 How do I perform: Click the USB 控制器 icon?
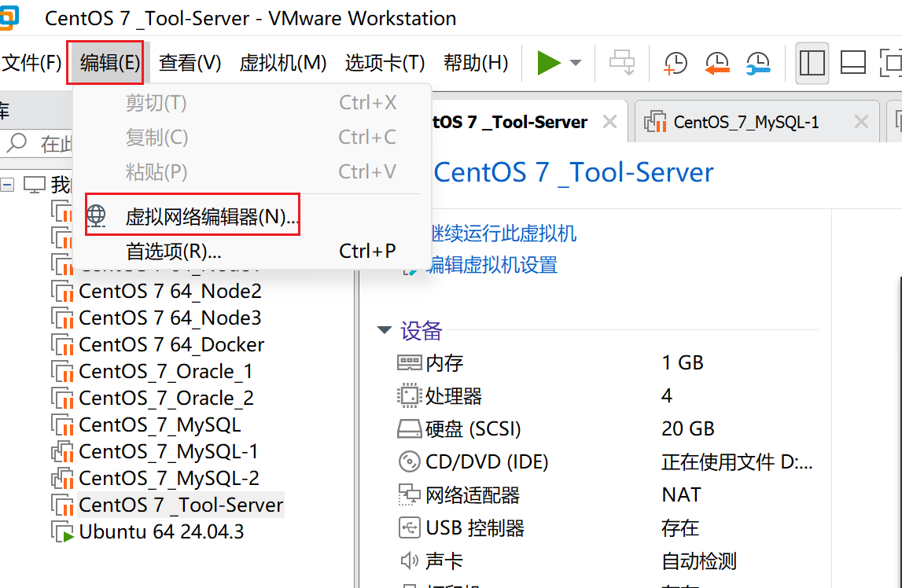click(409, 527)
